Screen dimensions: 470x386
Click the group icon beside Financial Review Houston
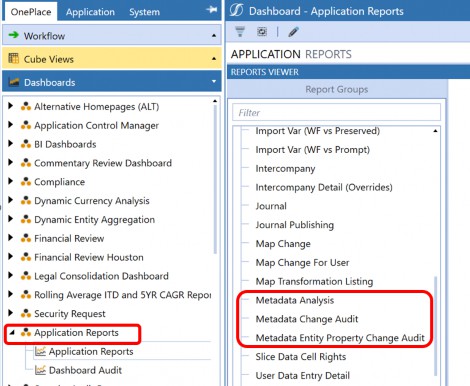tap(26, 257)
